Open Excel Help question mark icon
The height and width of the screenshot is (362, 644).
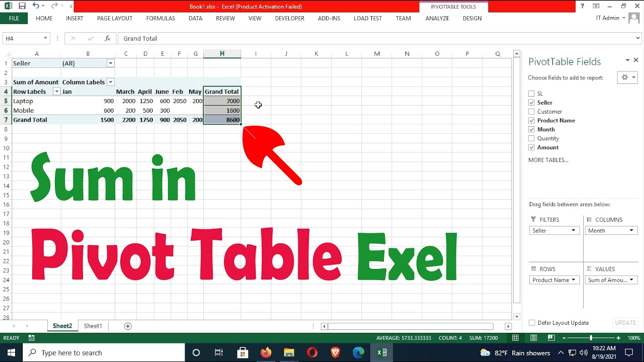[582, 6]
